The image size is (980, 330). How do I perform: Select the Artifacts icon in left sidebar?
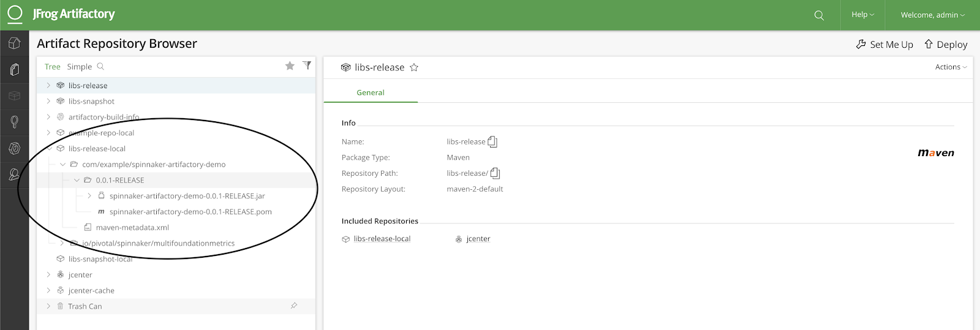[x=14, y=70]
